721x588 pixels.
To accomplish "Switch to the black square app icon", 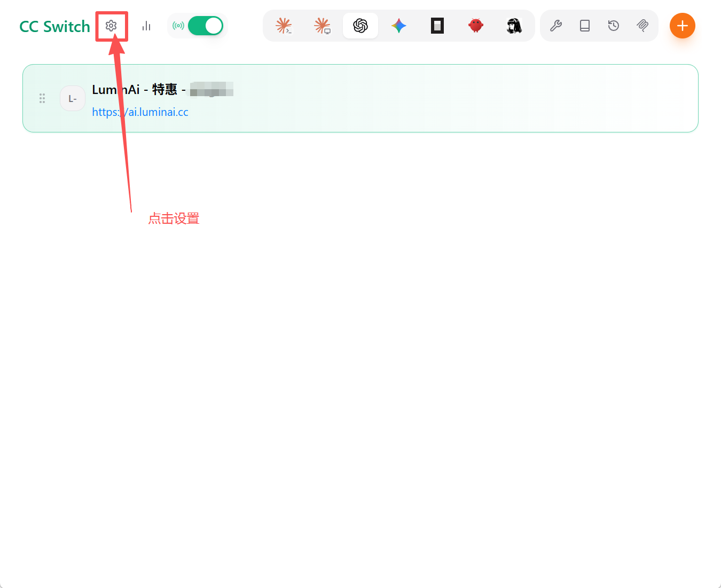I will (x=437, y=26).
